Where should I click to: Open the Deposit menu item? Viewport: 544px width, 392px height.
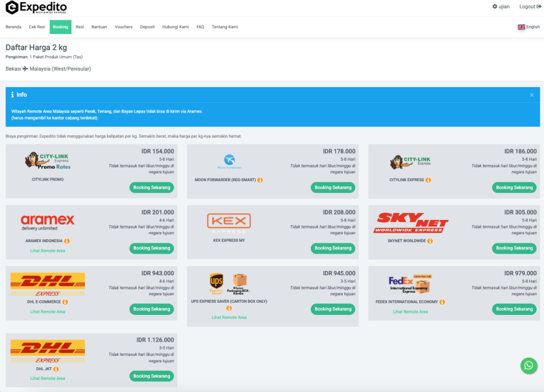tap(148, 27)
